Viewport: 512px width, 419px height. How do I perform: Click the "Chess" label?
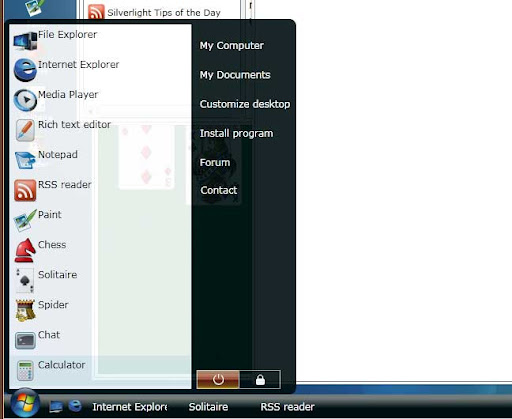tap(52, 245)
